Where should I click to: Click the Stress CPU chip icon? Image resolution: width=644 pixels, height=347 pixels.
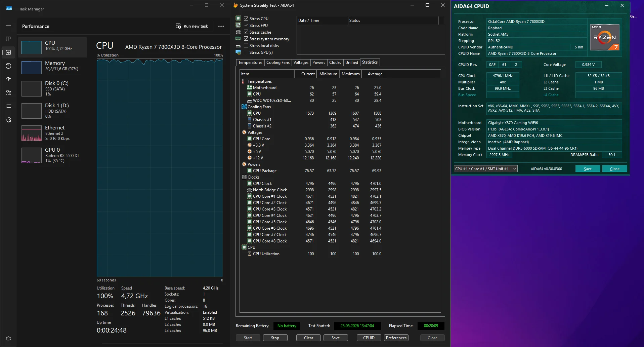(238, 18)
